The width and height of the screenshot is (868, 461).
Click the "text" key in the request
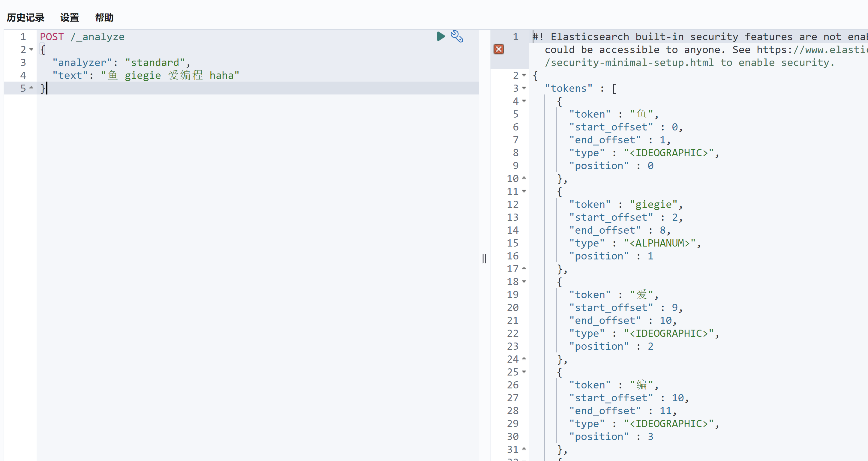click(70, 75)
